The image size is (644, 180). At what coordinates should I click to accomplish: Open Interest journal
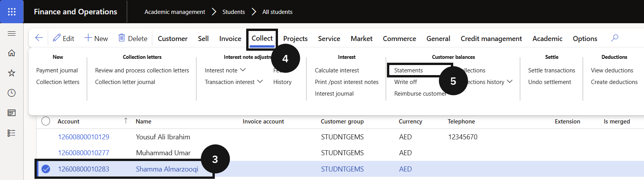334,94
